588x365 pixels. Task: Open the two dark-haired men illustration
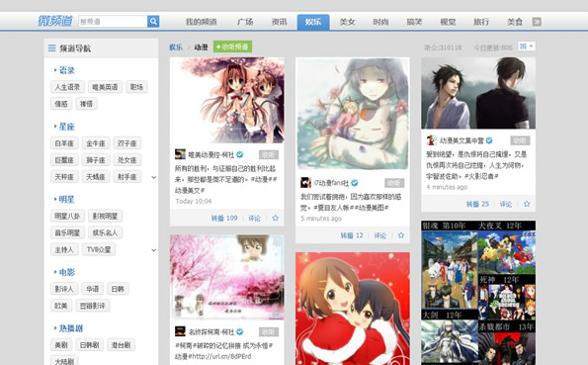(478, 93)
